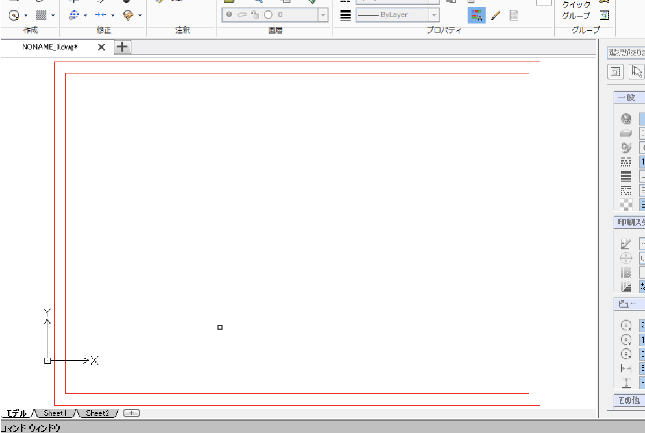Select the break-at-point tool in 修正 panel

pos(100,15)
